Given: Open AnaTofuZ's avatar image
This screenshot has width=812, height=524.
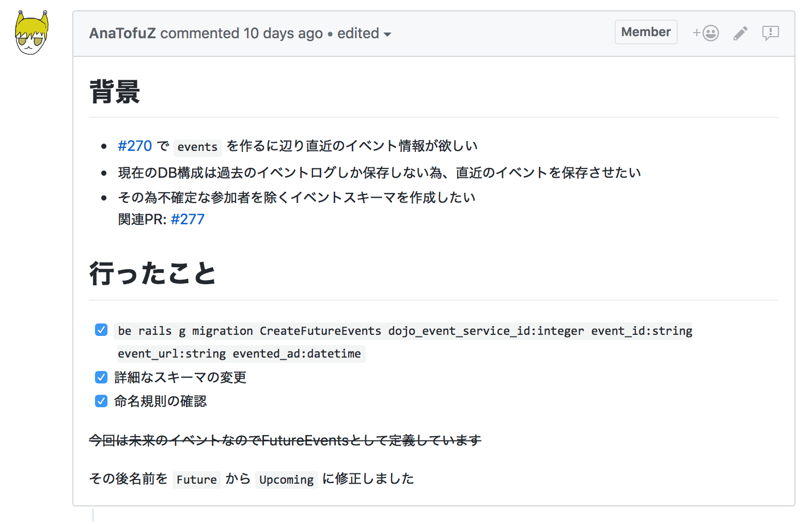Looking at the screenshot, I should pos(32,33).
